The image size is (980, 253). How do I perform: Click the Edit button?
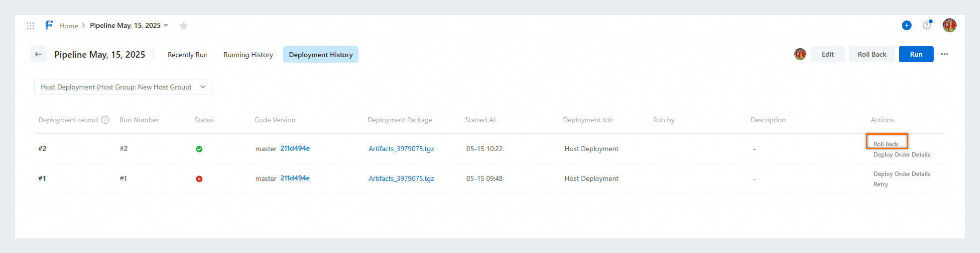(x=828, y=54)
